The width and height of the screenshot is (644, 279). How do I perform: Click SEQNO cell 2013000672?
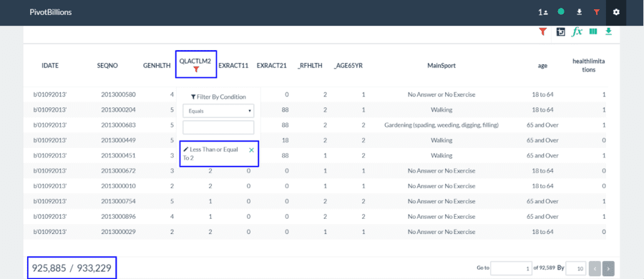[118, 170]
